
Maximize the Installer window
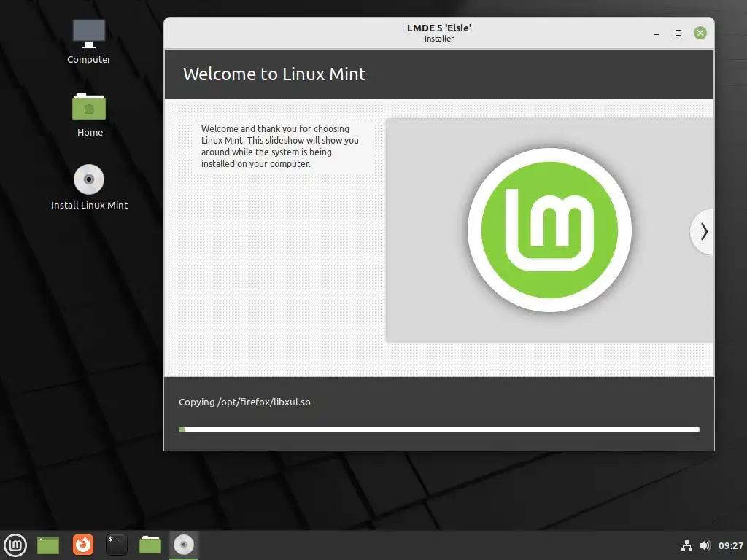pyautogui.click(x=678, y=33)
